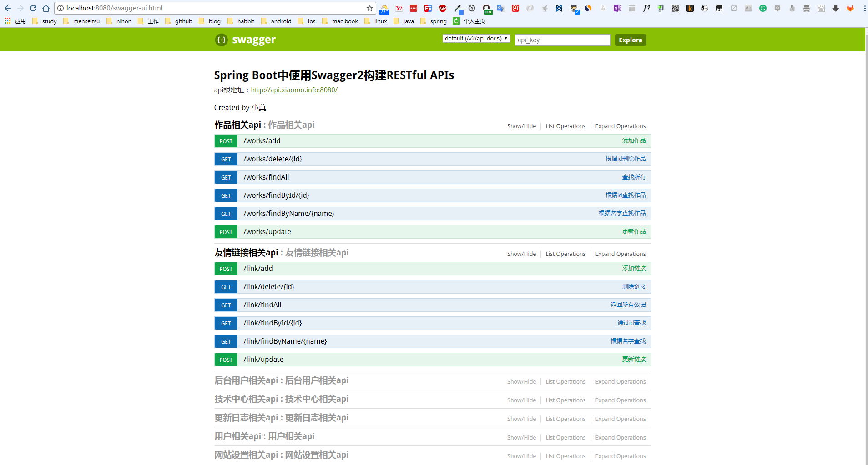Viewport: 868px width, 465px height.
Task: Click the browser home icon
Action: coord(46,8)
